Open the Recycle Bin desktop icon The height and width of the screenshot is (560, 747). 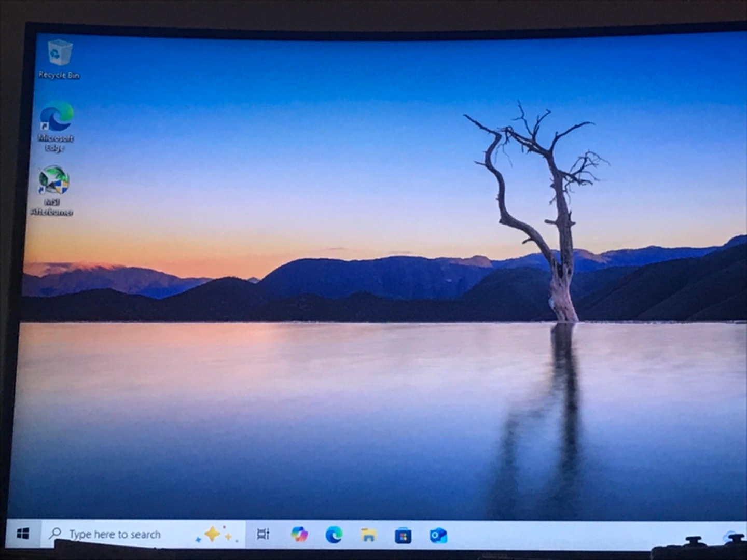click(59, 59)
